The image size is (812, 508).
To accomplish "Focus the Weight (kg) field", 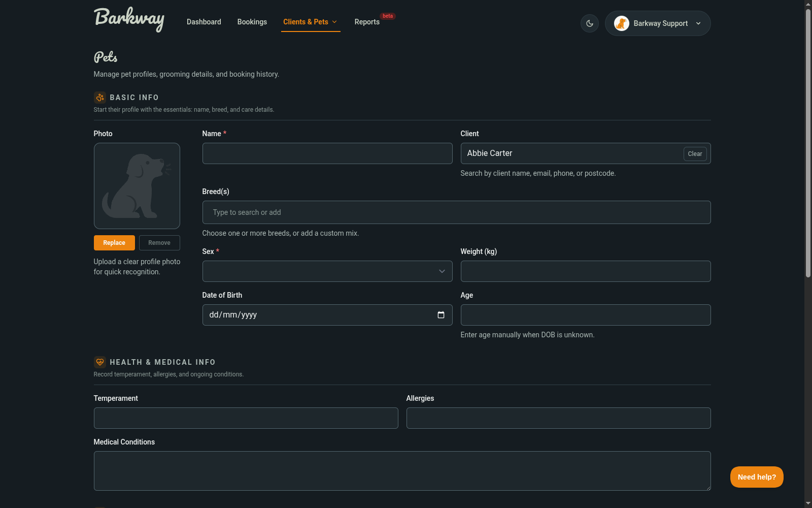I will point(586,271).
